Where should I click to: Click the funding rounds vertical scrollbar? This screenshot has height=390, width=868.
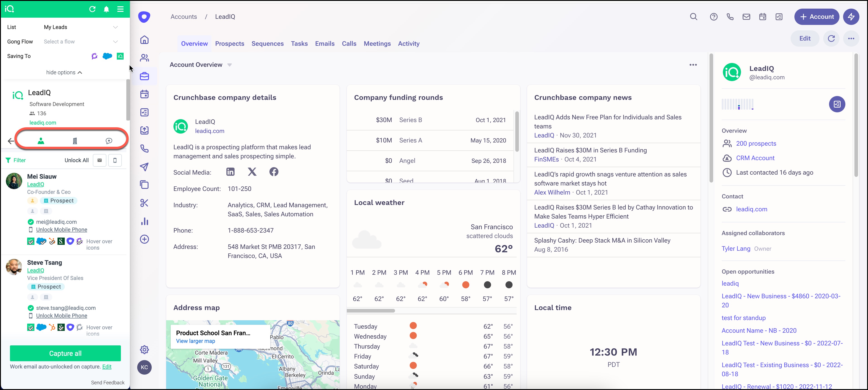point(517,131)
